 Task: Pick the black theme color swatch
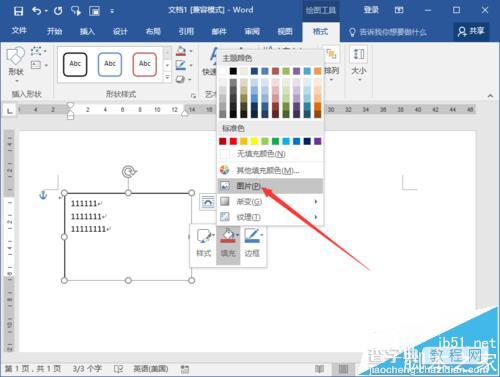[233, 71]
